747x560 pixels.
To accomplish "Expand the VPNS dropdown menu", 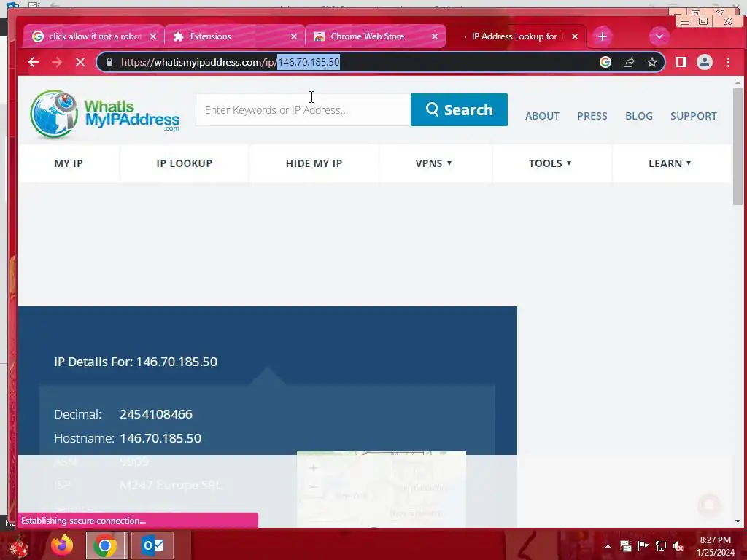I will 433,163.
